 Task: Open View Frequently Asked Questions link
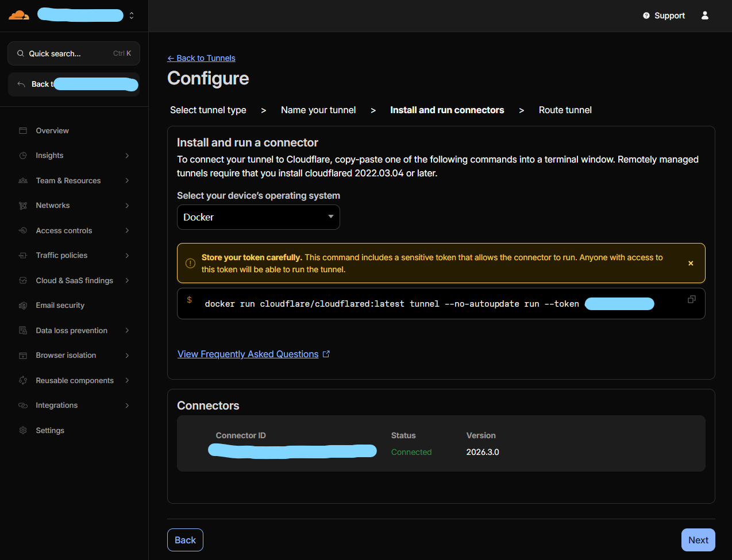(x=248, y=354)
